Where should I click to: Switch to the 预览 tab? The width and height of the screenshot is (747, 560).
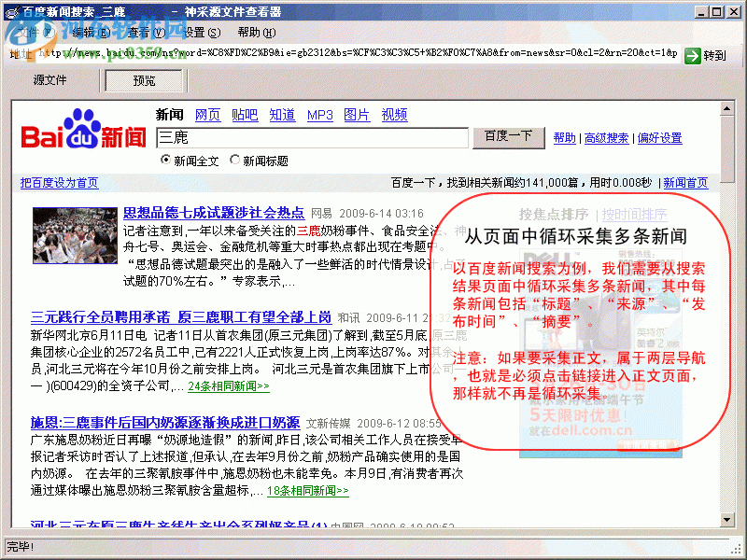click(144, 80)
